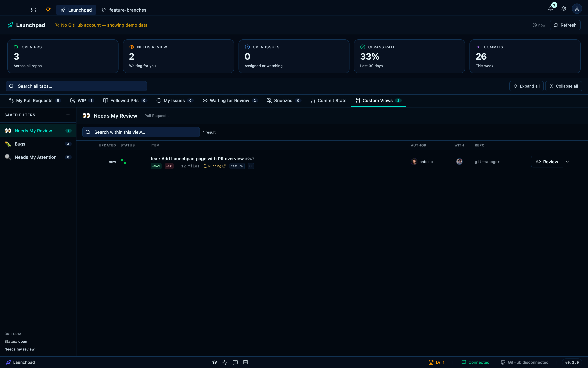Click the GitHub disconnected status
588x368 pixels.
[525, 362]
